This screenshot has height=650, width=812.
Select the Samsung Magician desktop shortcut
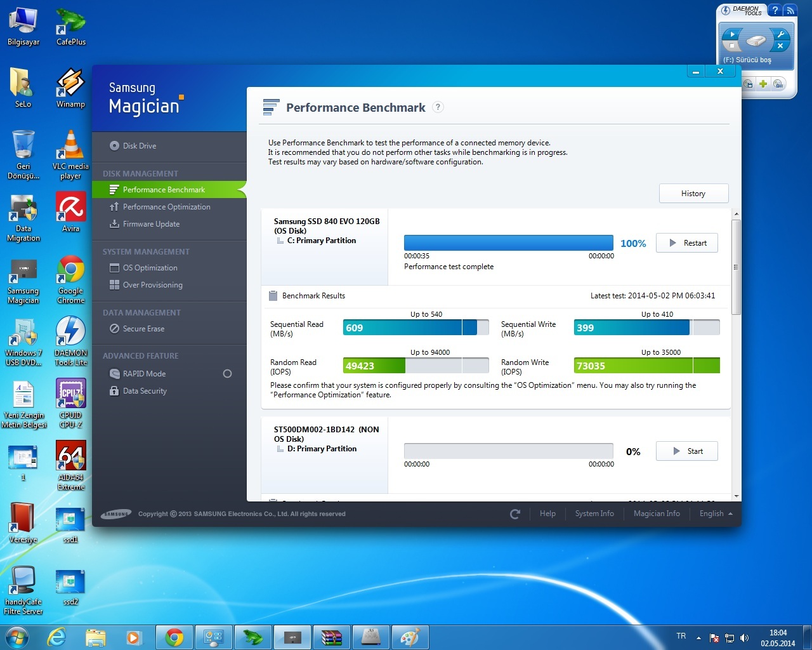[x=23, y=280]
